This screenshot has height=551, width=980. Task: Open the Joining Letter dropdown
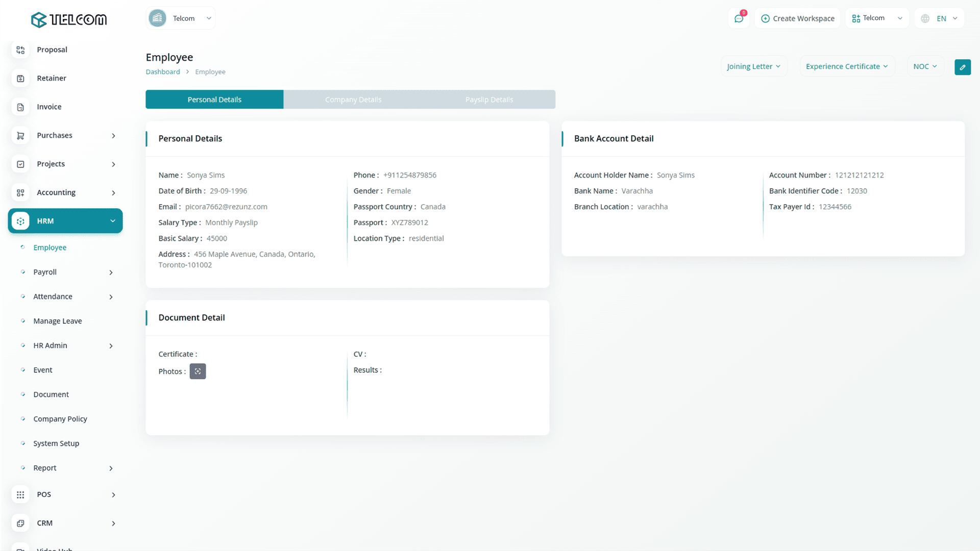[753, 67]
